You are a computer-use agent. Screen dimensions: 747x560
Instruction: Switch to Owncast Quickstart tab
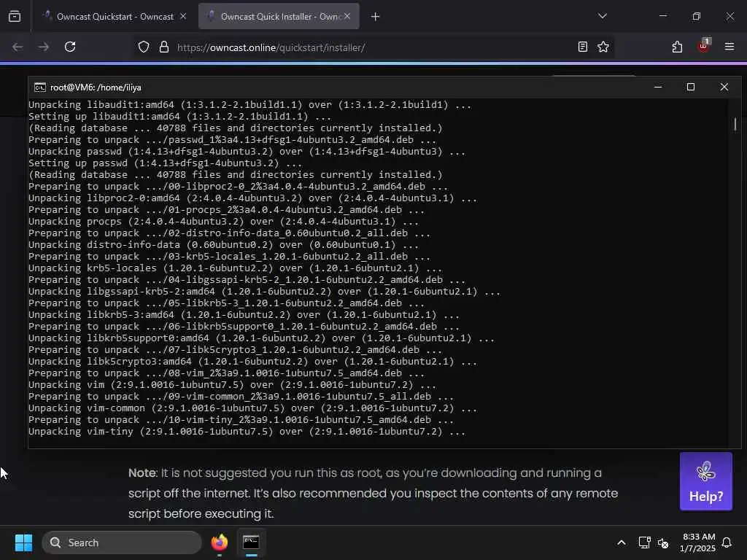114,17
